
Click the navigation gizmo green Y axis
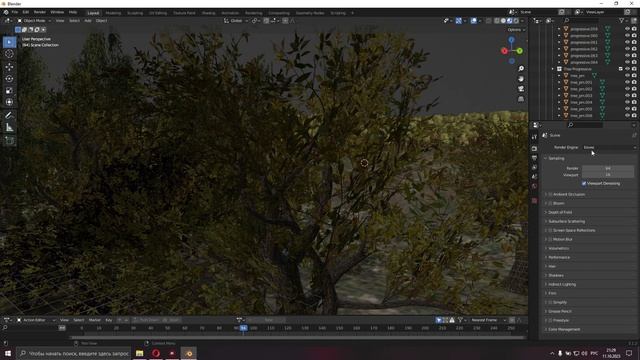click(x=520, y=51)
